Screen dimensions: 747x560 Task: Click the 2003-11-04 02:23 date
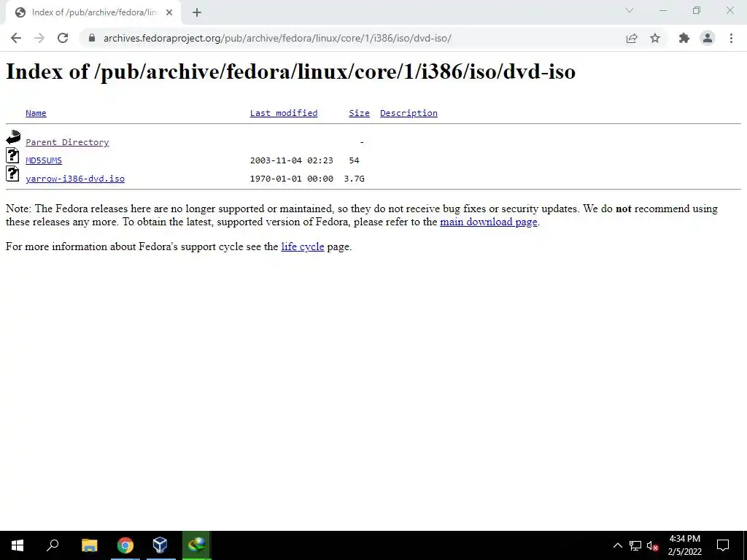tap(292, 160)
